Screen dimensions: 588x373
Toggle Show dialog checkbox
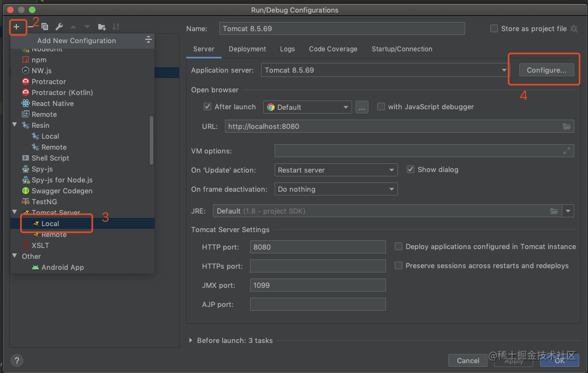pyautogui.click(x=411, y=170)
